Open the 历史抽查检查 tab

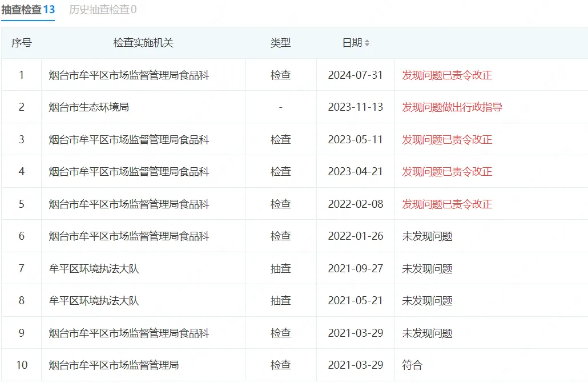[103, 10]
